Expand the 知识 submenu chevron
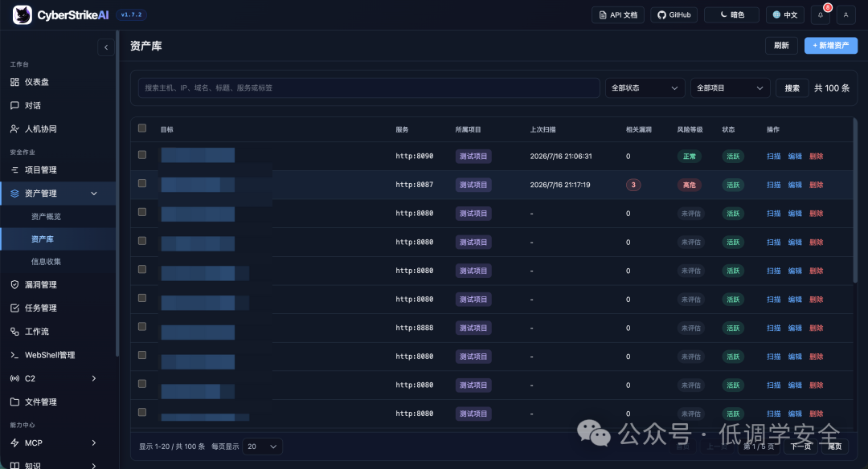Screen dimensions: 868x469 pos(94,466)
